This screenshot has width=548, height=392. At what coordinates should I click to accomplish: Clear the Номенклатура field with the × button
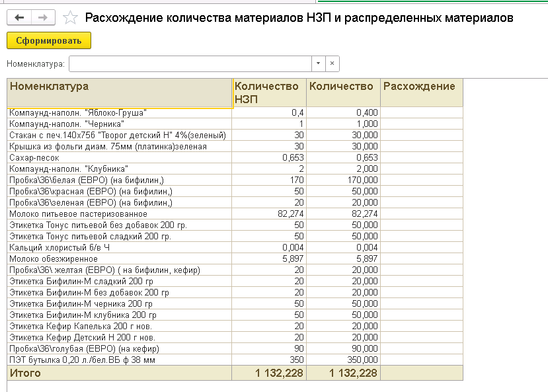coord(333,63)
